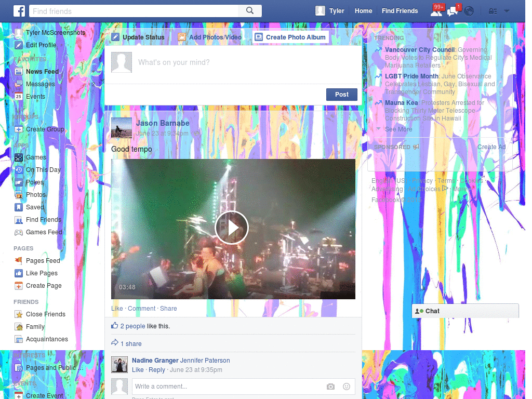Expand the account menu arrow
Image resolution: width=532 pixels, height=399 pixels.
click(507, 11)
